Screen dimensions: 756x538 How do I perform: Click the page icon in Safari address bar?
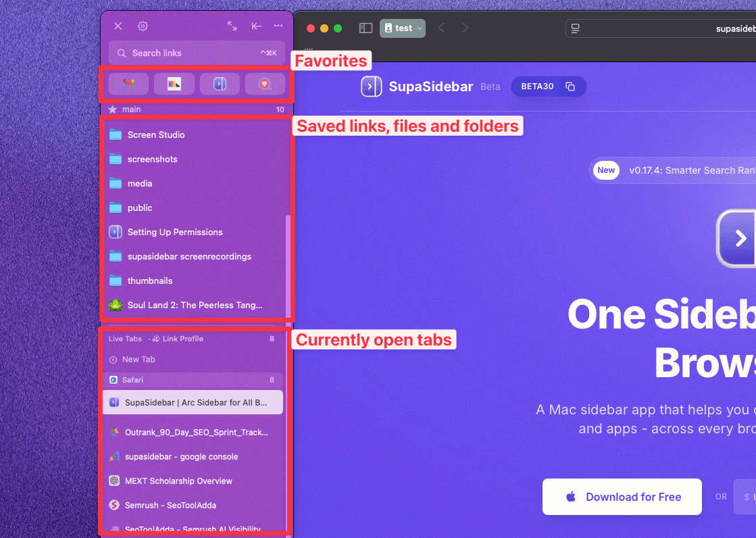tap(575, 28)
